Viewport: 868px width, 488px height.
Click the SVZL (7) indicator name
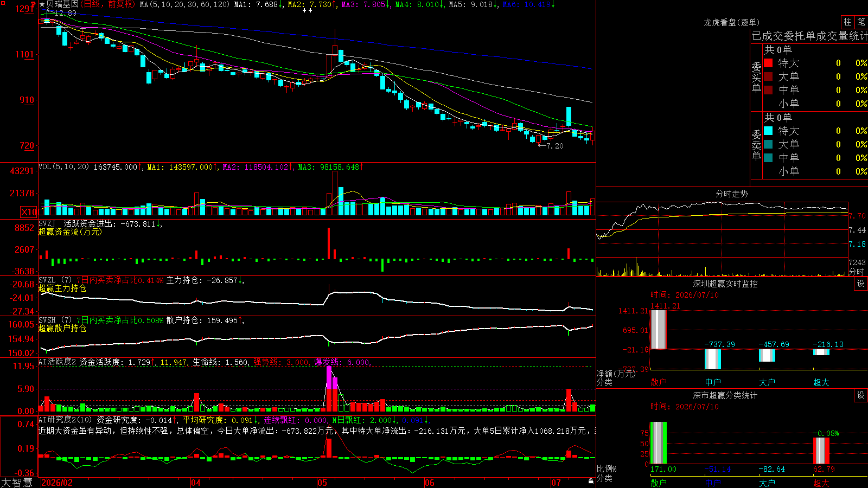(55, 280)
